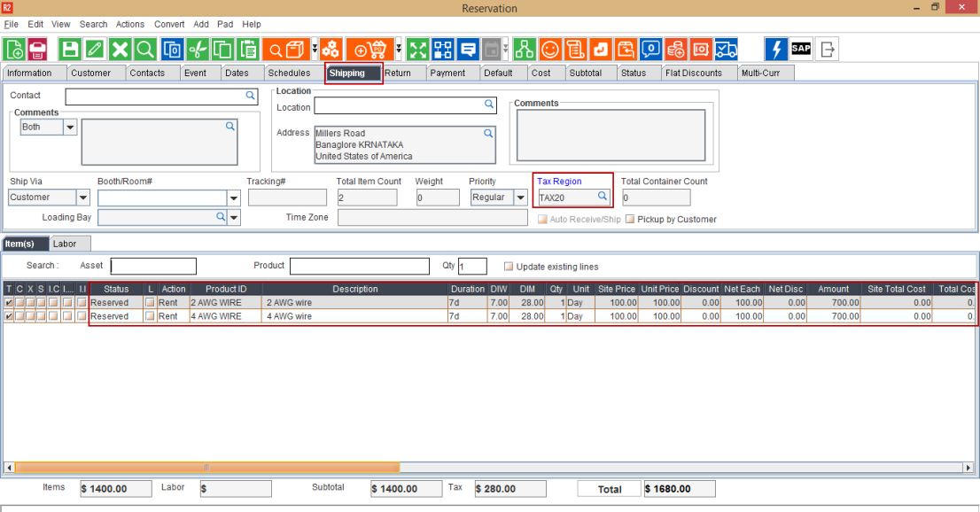Click the green scissors Cut icon
Screen dimensions: 980x512
click(x=198, y=49)
